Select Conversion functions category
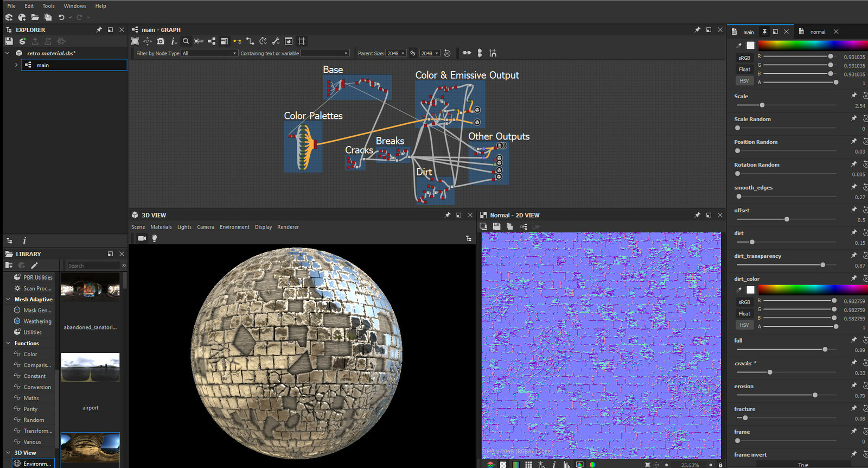868x468 pixels. click(37, 387)
